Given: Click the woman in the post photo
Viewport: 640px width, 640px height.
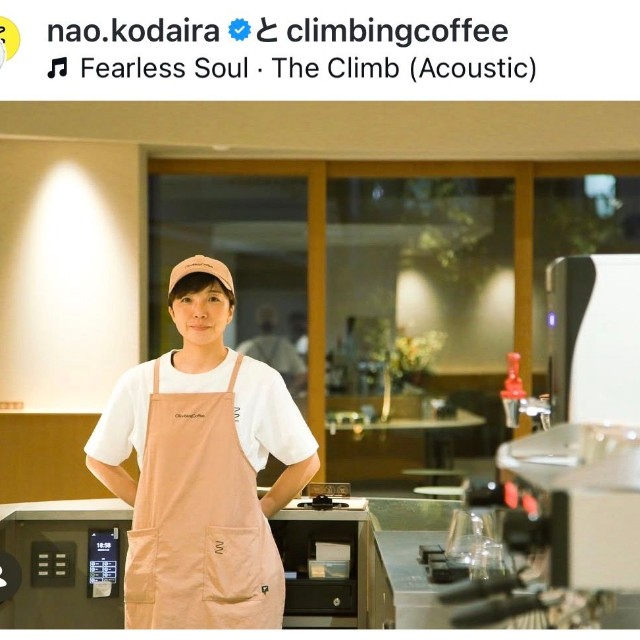Looking at the screenshot, I should coord(202,443).
